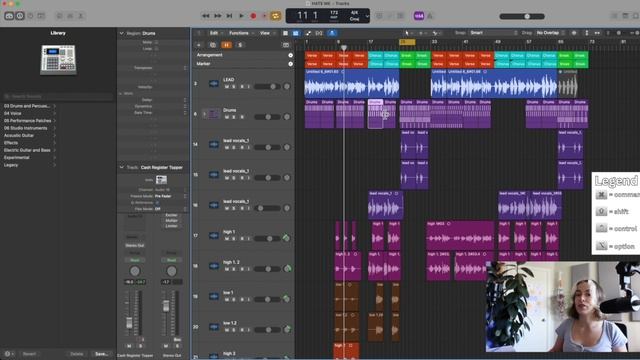Click the Delete button in Library footer

76,354
